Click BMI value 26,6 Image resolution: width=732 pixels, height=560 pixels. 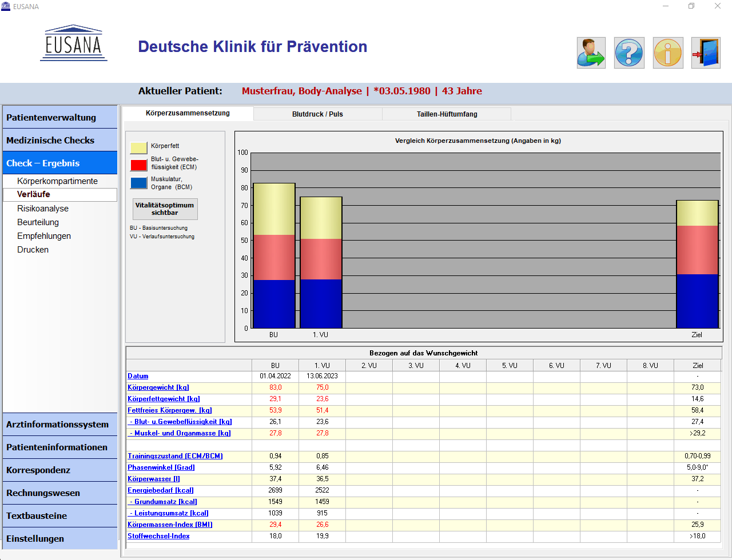322,525
